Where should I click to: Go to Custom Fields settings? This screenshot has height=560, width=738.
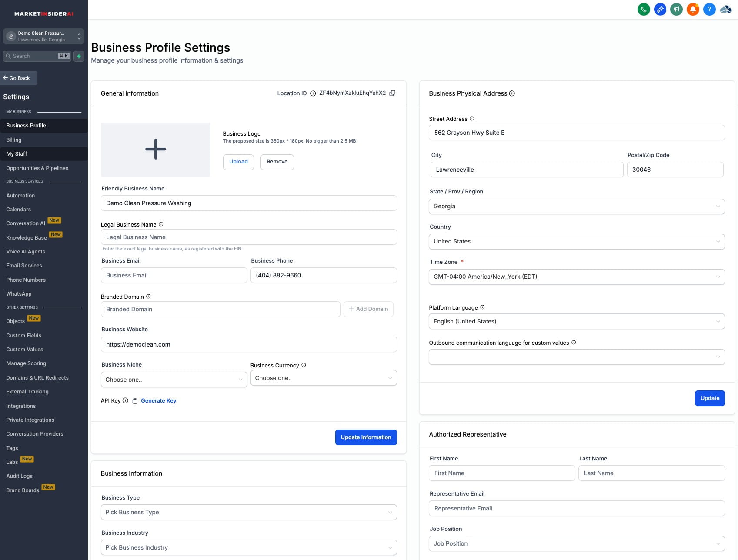[24, 336]
